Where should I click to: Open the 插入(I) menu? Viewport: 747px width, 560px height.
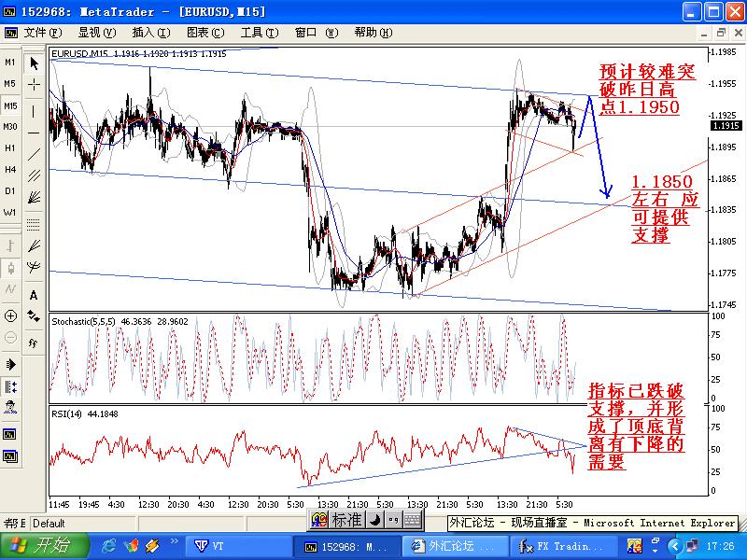[151, 33]
